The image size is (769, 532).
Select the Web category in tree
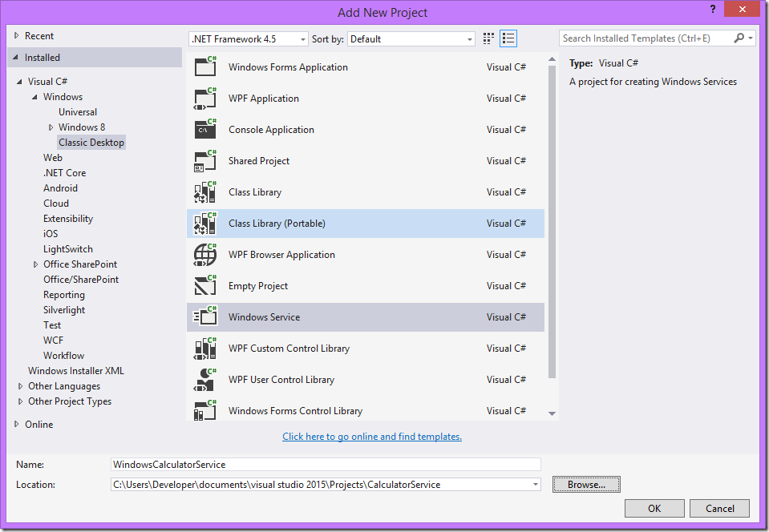click(53, 158)
